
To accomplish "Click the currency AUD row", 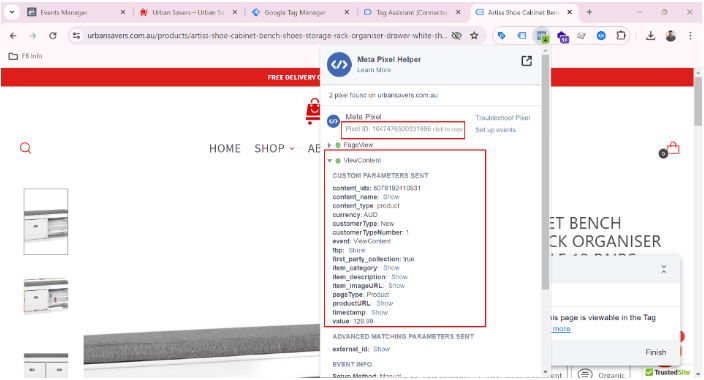I will [355, 215].
